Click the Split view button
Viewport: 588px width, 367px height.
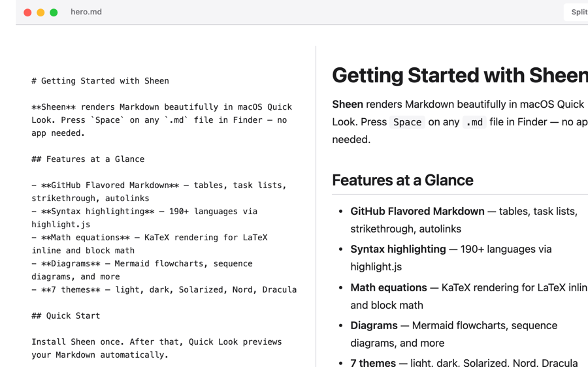click(x=576, y=12)
